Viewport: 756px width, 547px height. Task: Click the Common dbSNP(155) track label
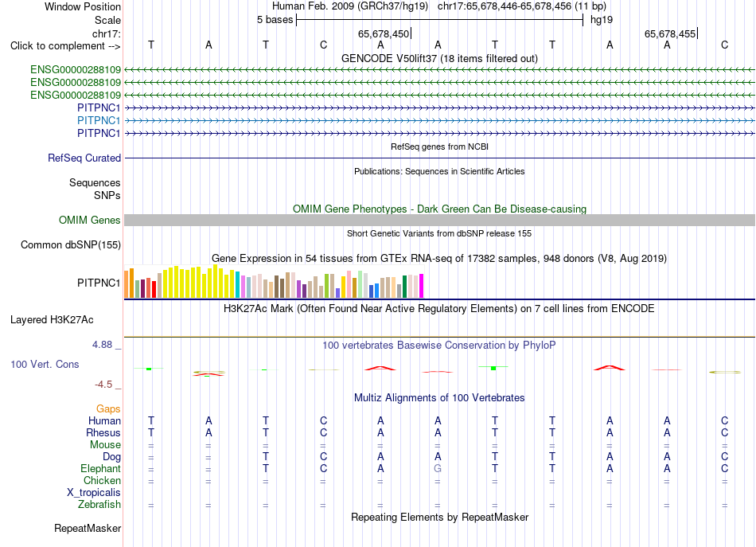pyautogui.click(x=70, y=244)
